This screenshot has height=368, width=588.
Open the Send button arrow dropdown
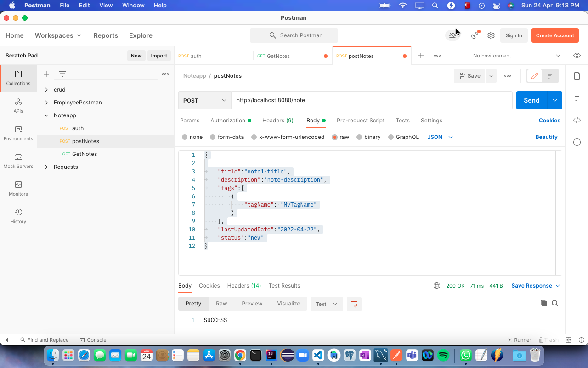point(555,100)
